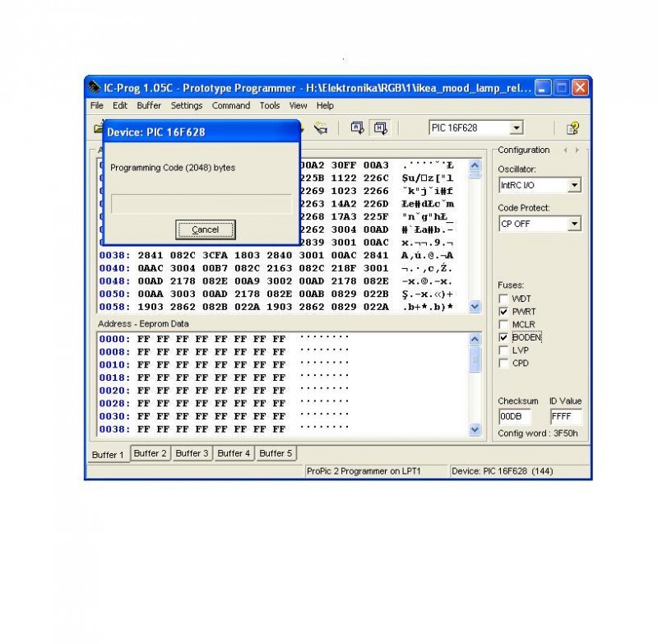Click the Configuration right arrow

[577, 151]
